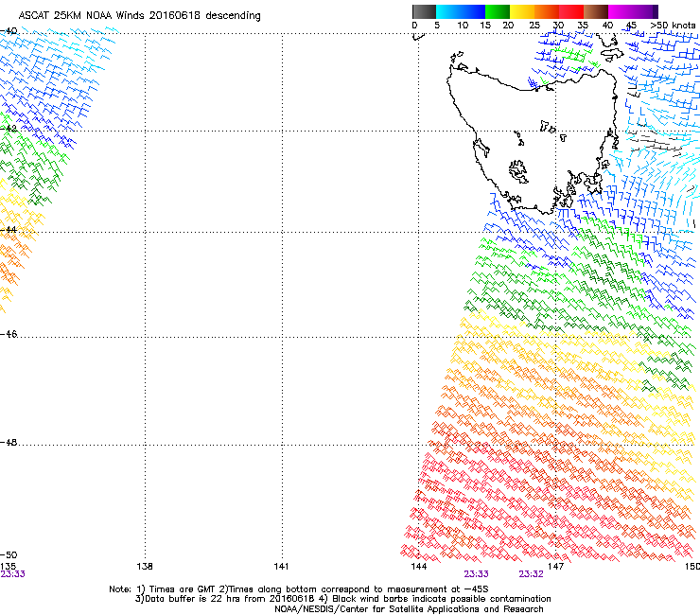The width and height of the screenshot is (700, 615).
Task: Click the latitude label "-48"
Action: click(9, 442)
